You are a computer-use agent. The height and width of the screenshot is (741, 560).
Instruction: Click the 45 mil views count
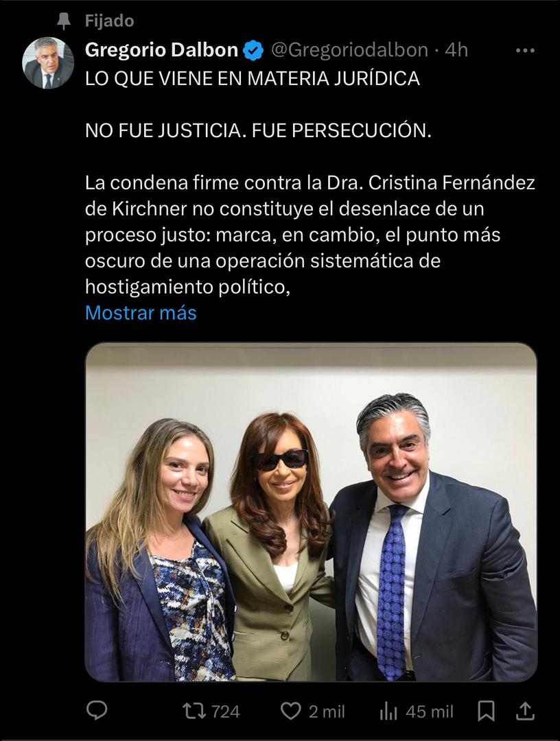pyautogui.click(x=430, y=711)
